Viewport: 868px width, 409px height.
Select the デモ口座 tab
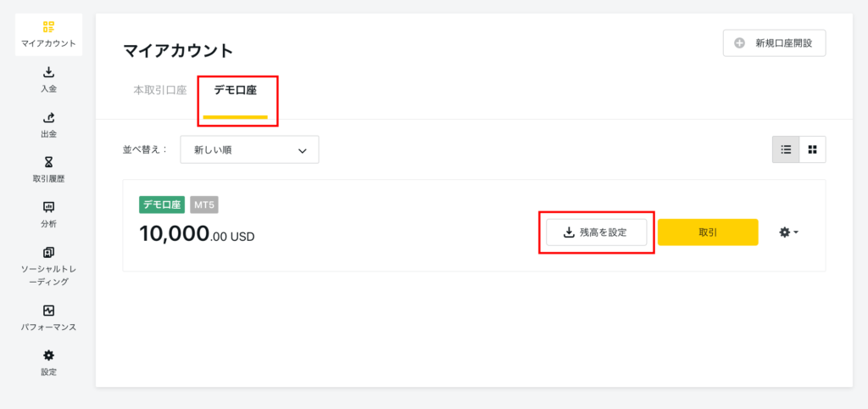pyautogui.click(x=236, y=90)
